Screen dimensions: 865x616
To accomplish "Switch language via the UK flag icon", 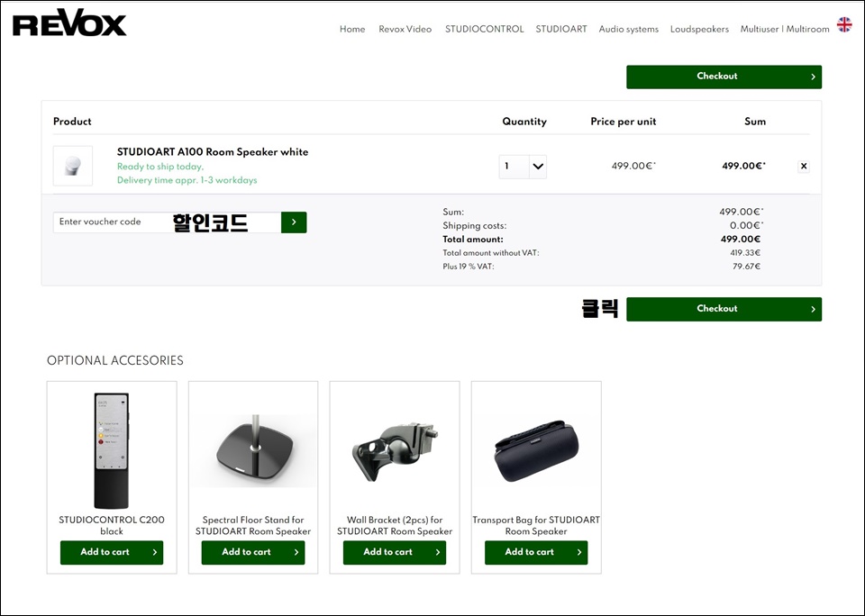I will [x=844, y=25].
